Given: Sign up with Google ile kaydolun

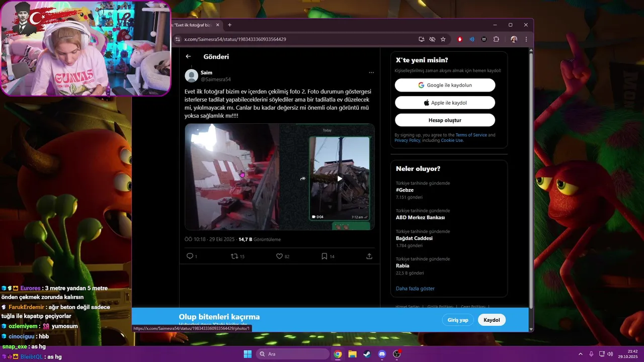Looking at the screenshot, I should [445, 85].
